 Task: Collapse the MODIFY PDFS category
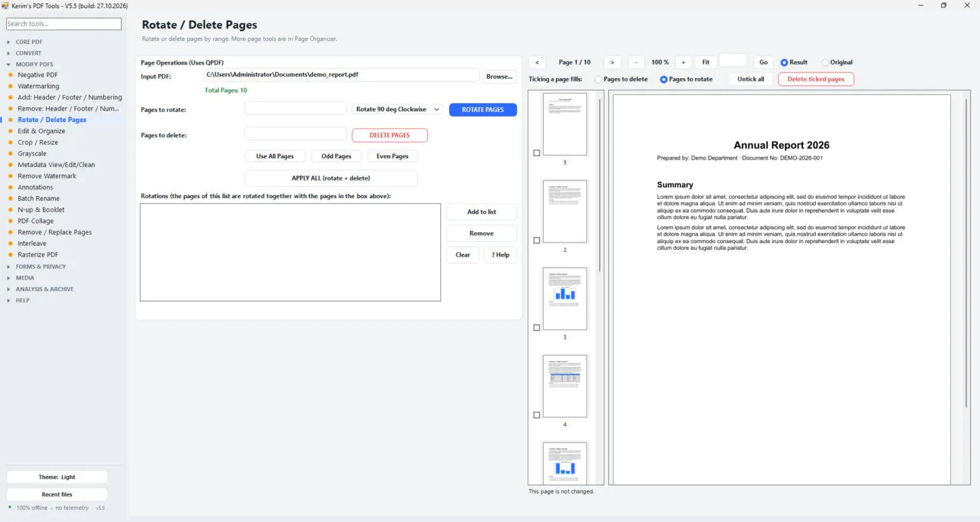[x=34, y=65]
